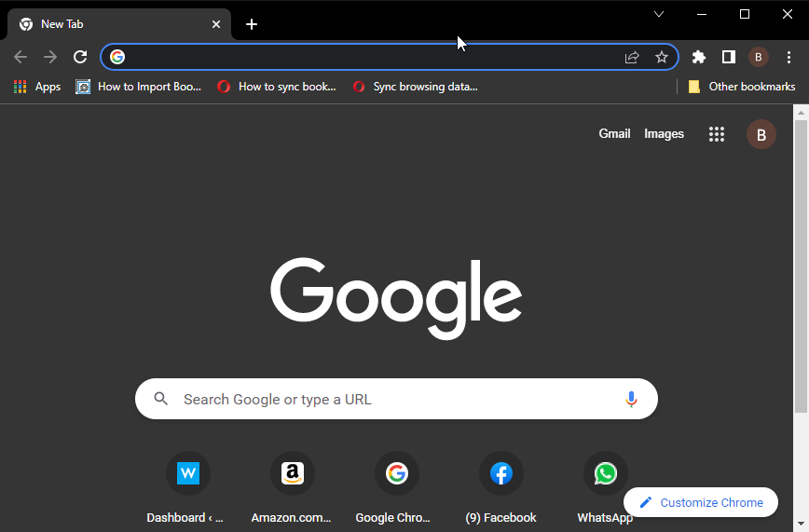
Task: Open Gmail link
Action: (x=614, y=133)
